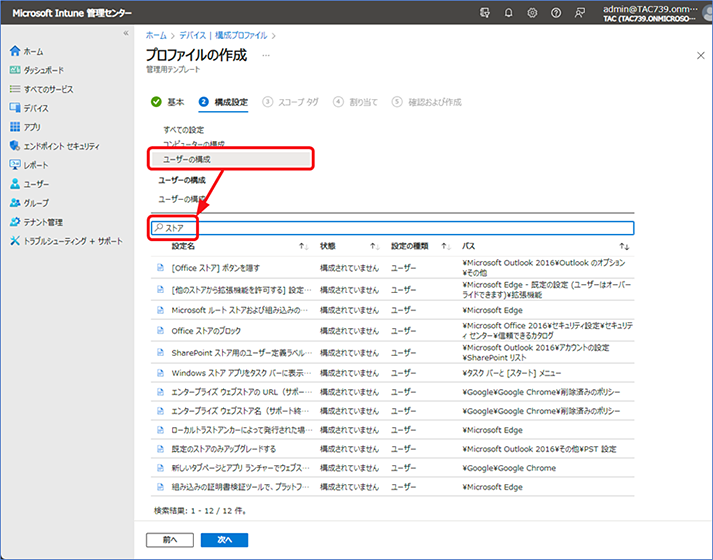Sort by 設定名 column arrows
Image resolution: width=713 pixels, height=560 pixels.
pyautogui.click(x=303, y=246)
